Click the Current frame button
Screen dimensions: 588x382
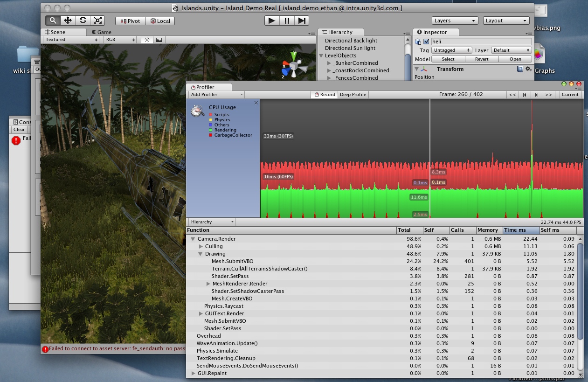pyautogui.click(x=570, y=95)
